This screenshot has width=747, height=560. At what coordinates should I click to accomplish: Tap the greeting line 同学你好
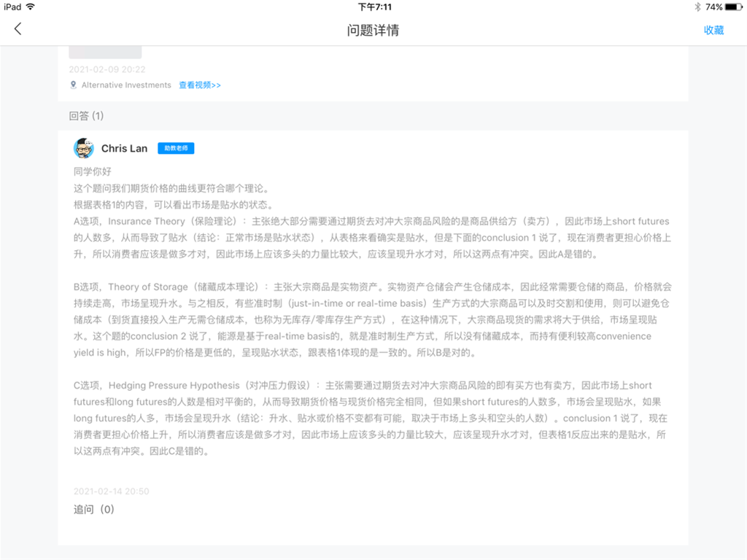(93, 171)
